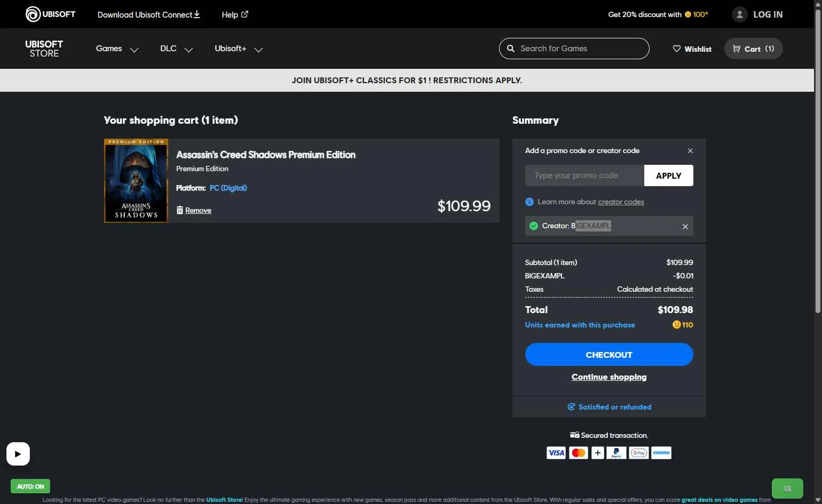Toggle the AUTO: ON button
The image size is (822, 504).
30,486
